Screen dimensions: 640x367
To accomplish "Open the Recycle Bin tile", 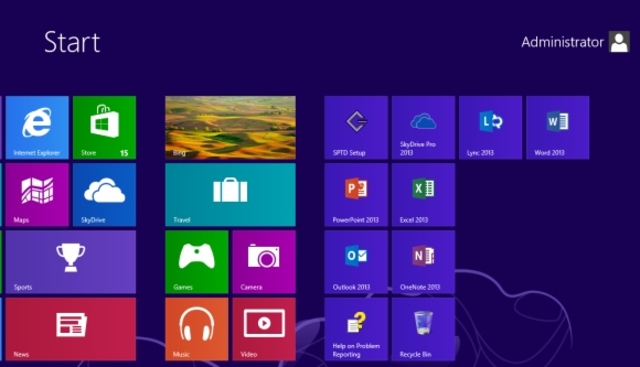I will [423, 329].
